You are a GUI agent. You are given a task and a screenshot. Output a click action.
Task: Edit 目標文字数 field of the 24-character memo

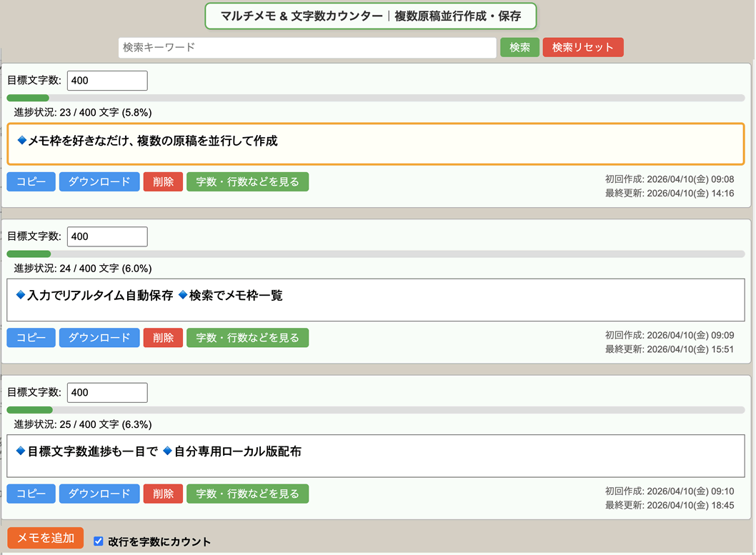(x=107, y=236)
